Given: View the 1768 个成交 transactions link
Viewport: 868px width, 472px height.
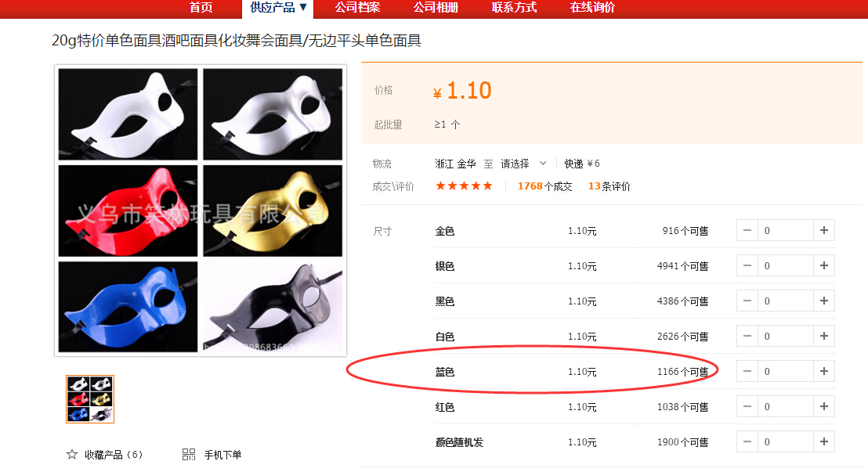Looking at the screenshot, I should 544,186.
